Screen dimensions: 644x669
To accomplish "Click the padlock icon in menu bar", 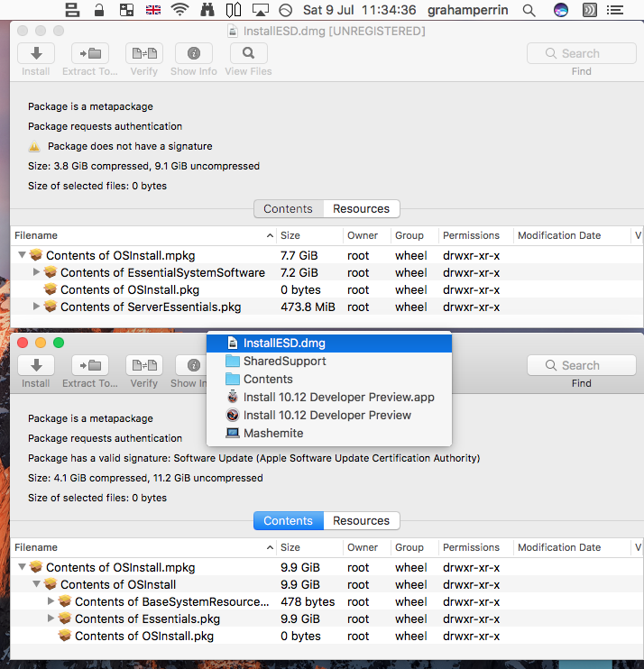I will click(99, 10).
